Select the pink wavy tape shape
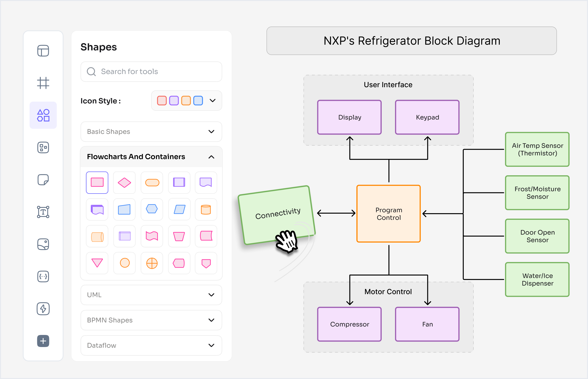 152,236
